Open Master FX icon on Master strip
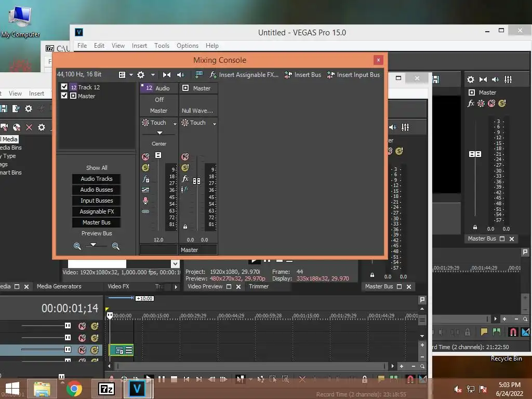Viewport: 532px width, 399px height. 185,179
